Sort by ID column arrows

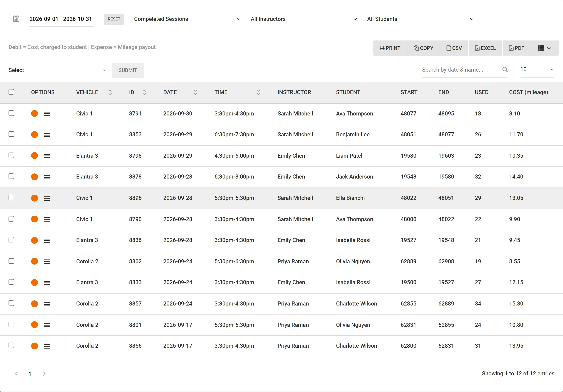point(144,92)
